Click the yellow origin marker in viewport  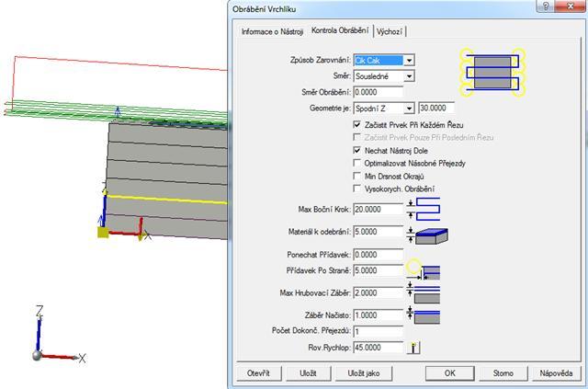[x=103, y=233]
